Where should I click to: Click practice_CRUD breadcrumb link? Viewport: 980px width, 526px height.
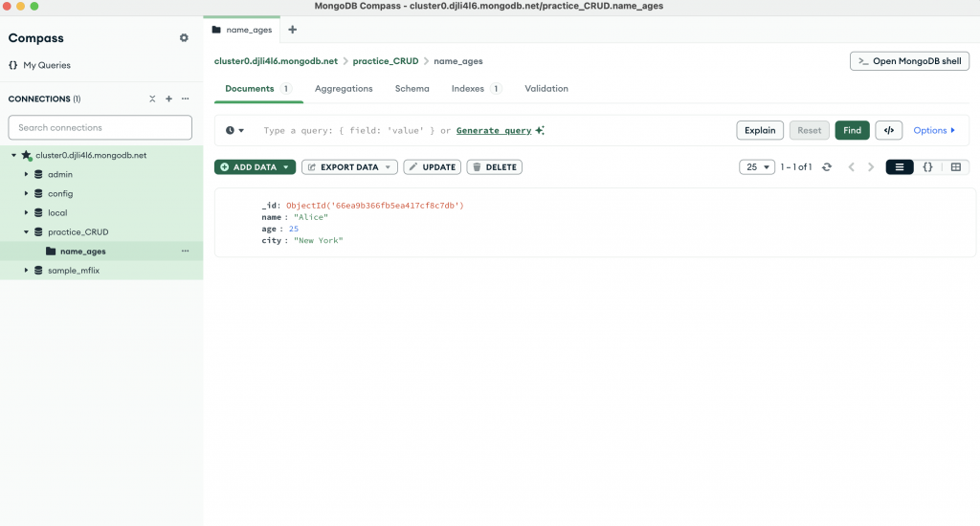[x=386, y=60]
